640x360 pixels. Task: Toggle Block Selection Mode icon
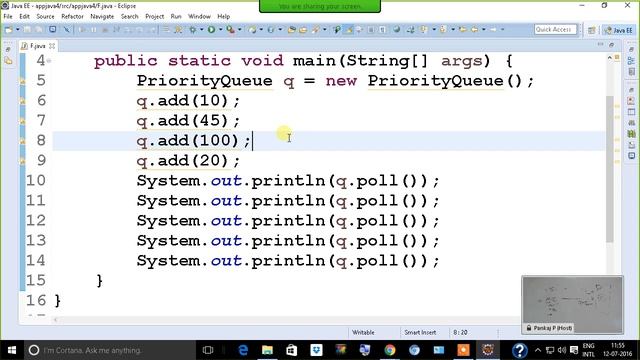(x=371, y=29)
